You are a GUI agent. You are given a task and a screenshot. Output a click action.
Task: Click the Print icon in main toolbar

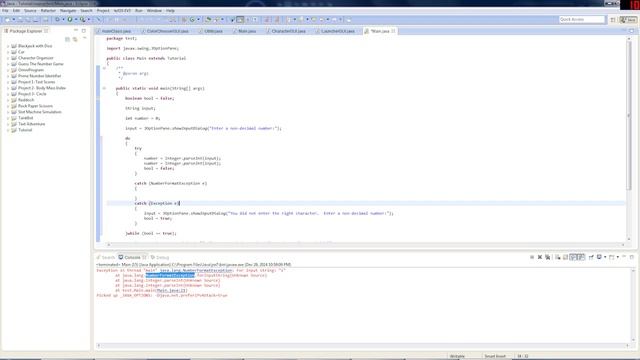pyautogui.click(x=45, y=20)
